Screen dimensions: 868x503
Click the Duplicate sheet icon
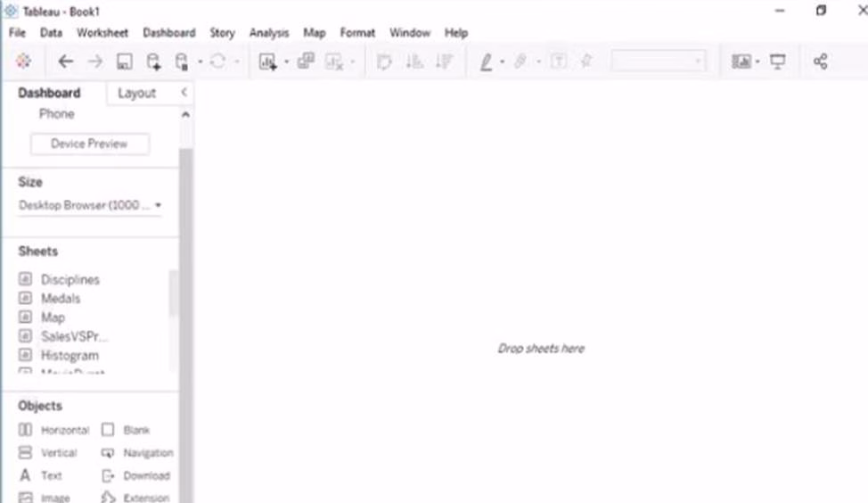(306, 62)
